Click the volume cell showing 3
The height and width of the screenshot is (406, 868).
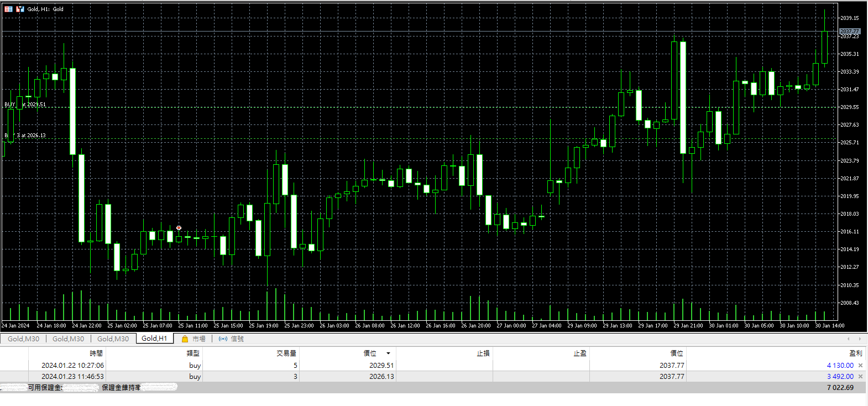coord(295,377)
